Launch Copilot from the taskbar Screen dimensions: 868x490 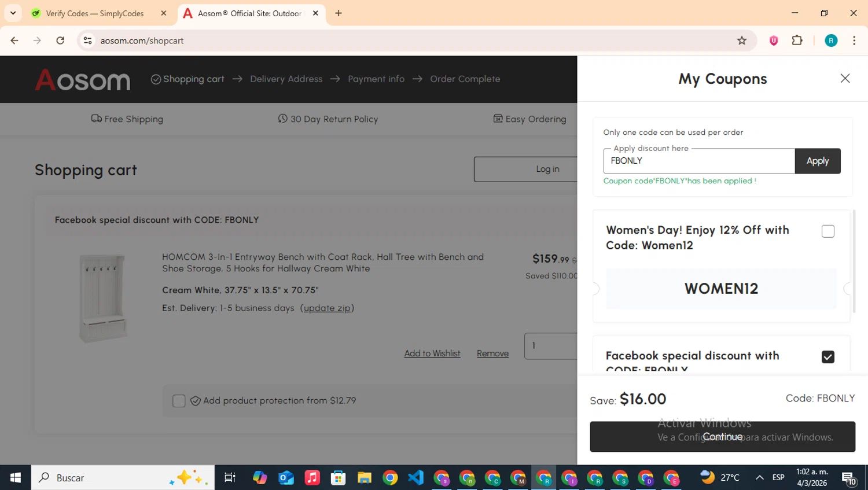point(260,478)
